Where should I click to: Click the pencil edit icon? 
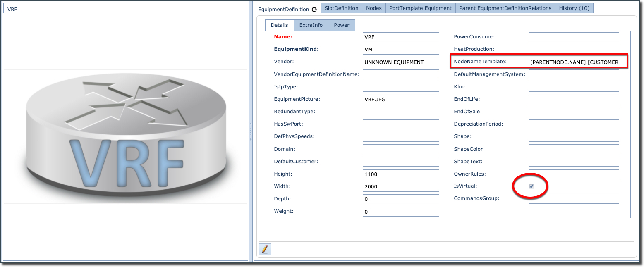coord(265,249)
